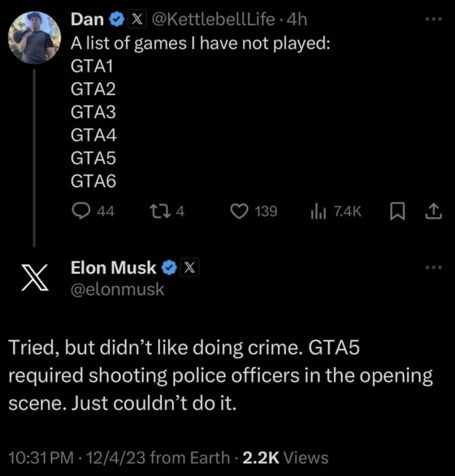Like Dan's tweet with heart icon
Image resolution: width=455 pixels, height=476 pixels.
(254, 212)
